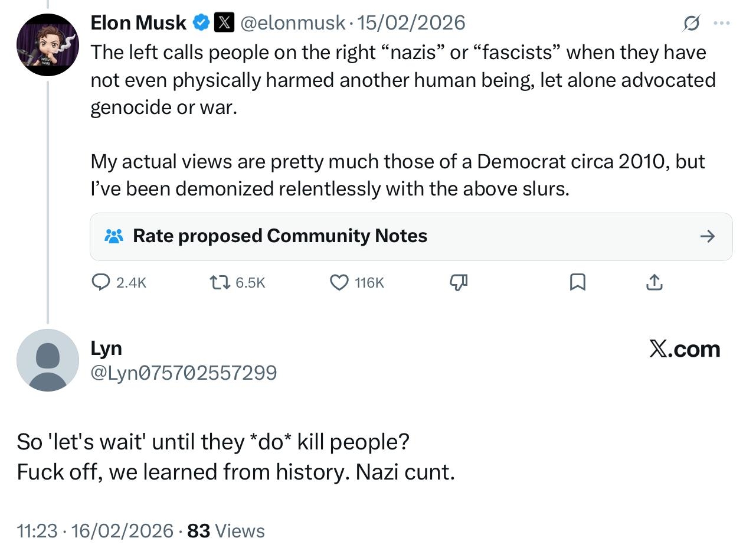The height and width of the screenshot is (551, 756).
Task: Click the Lyn display name
Action: 106,348
